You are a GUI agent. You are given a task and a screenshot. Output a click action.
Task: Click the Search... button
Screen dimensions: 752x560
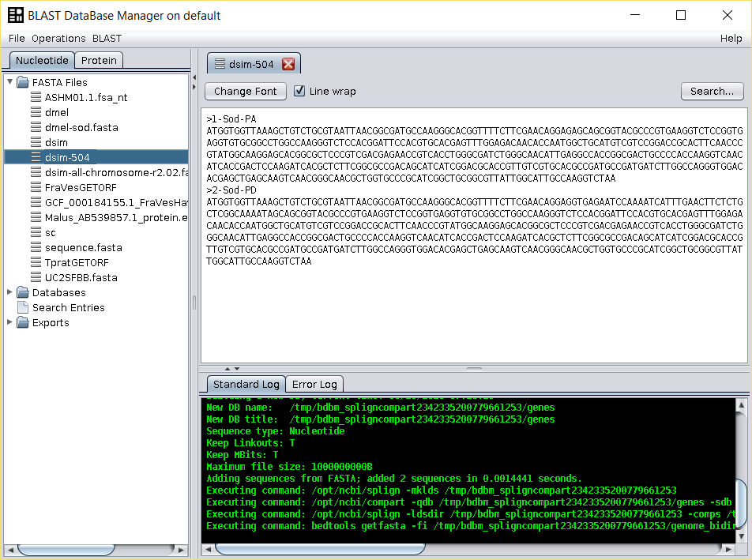(x=712, y=91)
